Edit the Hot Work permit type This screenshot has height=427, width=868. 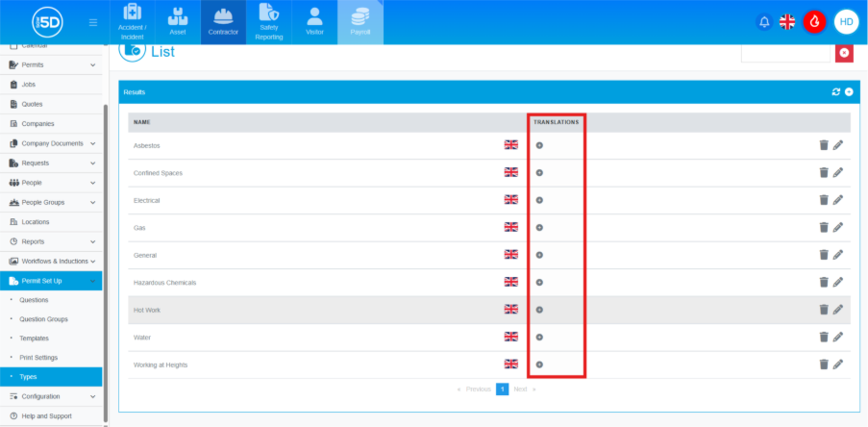(838, 310)
